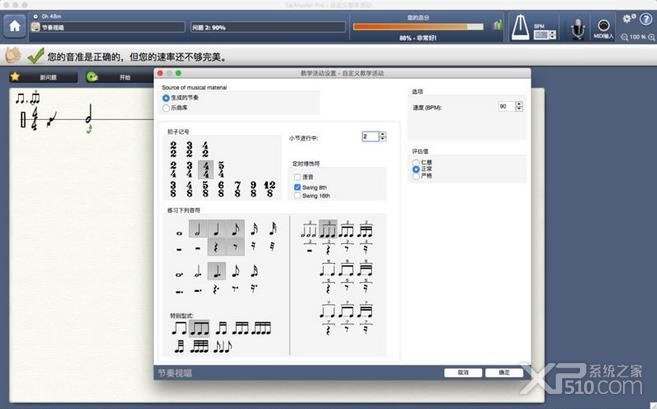This screenshot has width=657, height=409.
Task: Click the 小节进行中 number field
Action: click(x=370, y=136)
